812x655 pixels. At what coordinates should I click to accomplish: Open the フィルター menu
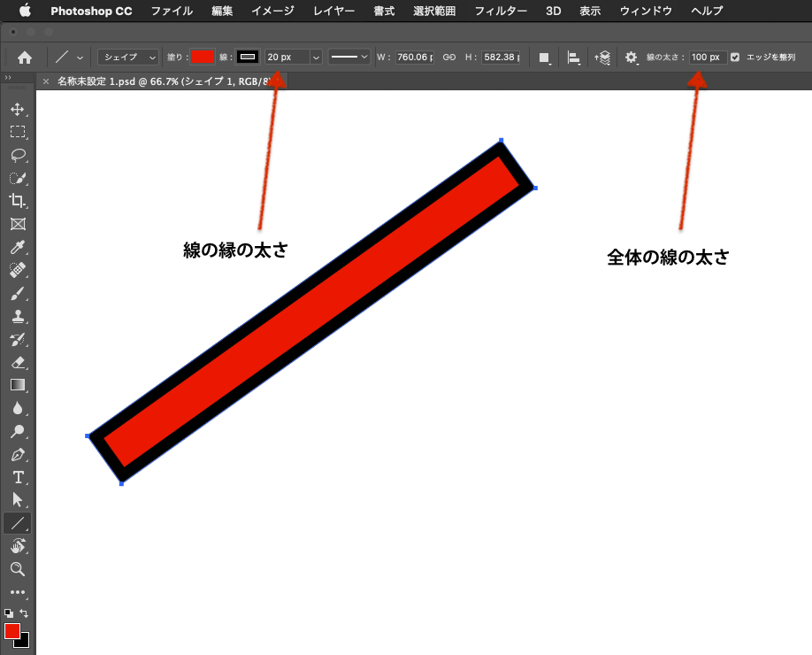502,11
